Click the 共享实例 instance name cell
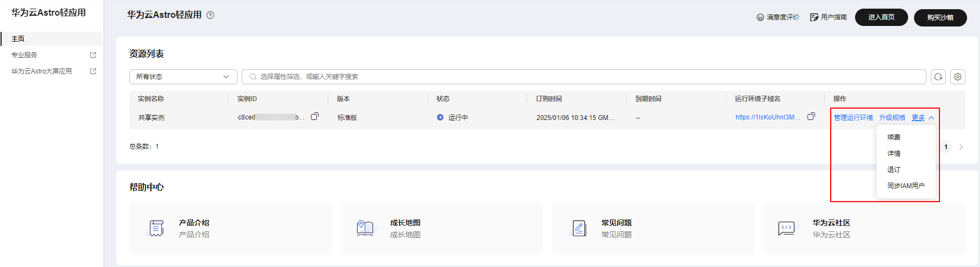 point(151,118)
